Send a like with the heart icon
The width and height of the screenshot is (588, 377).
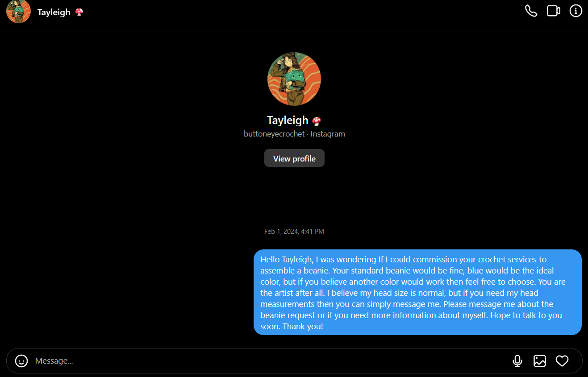pyautogui.click(x=562, y=360)
